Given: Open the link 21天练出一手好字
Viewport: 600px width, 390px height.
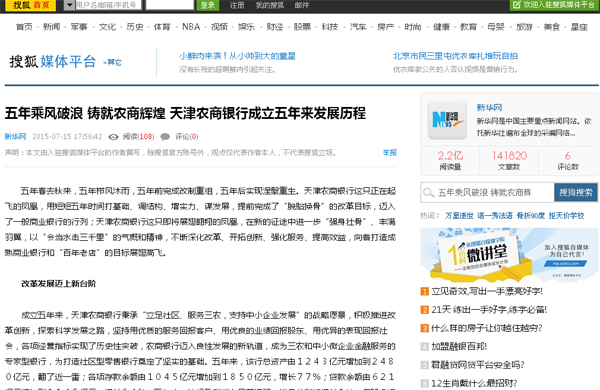Looking at the screenshot, I should [489, 310].
